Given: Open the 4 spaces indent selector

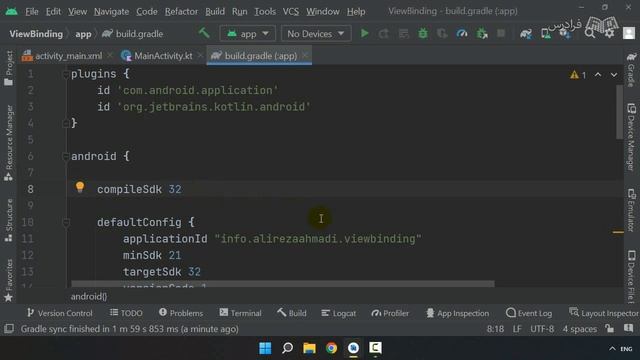Looking at the screenshot, I should click(x=580, y=329).
